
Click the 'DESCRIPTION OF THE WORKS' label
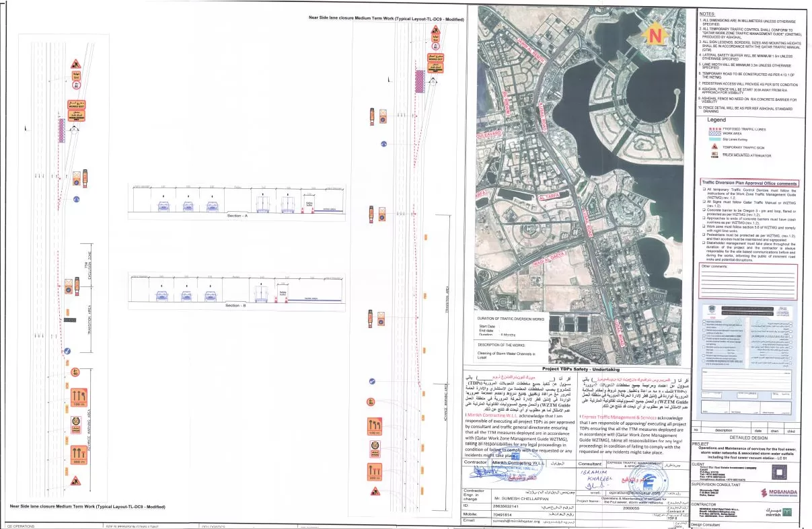(x=506, y=344)
